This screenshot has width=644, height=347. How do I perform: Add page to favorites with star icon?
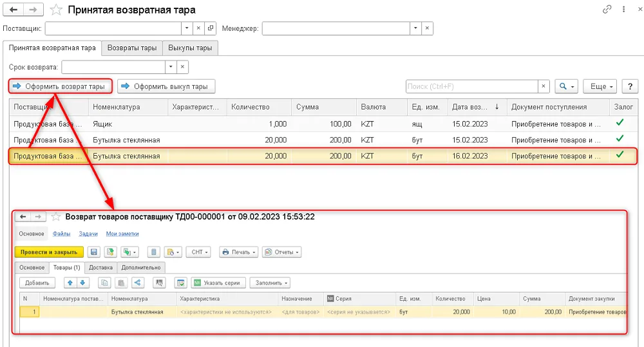coord(56,10)
